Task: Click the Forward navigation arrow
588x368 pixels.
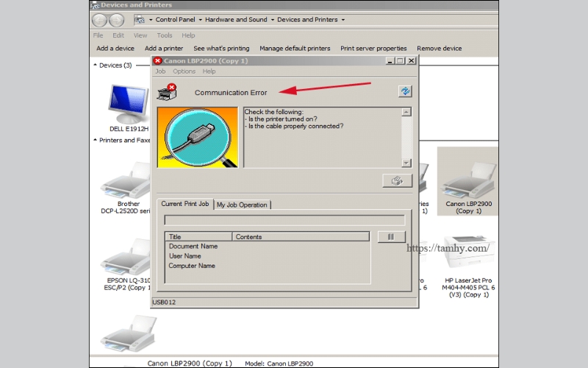Action: [x=116, y=20]
